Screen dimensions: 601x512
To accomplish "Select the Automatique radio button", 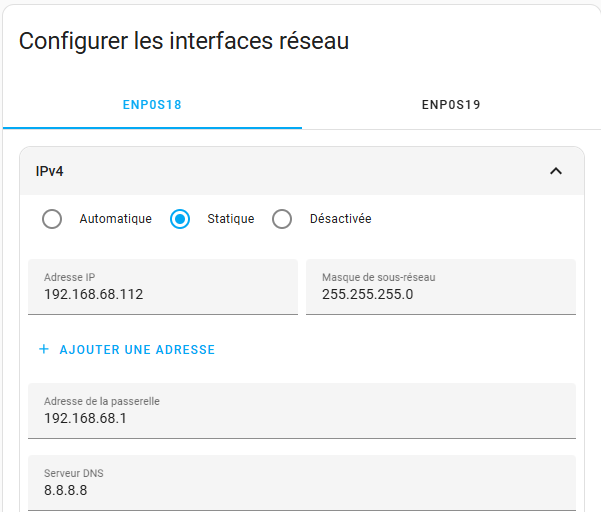I will pos(52,219).
